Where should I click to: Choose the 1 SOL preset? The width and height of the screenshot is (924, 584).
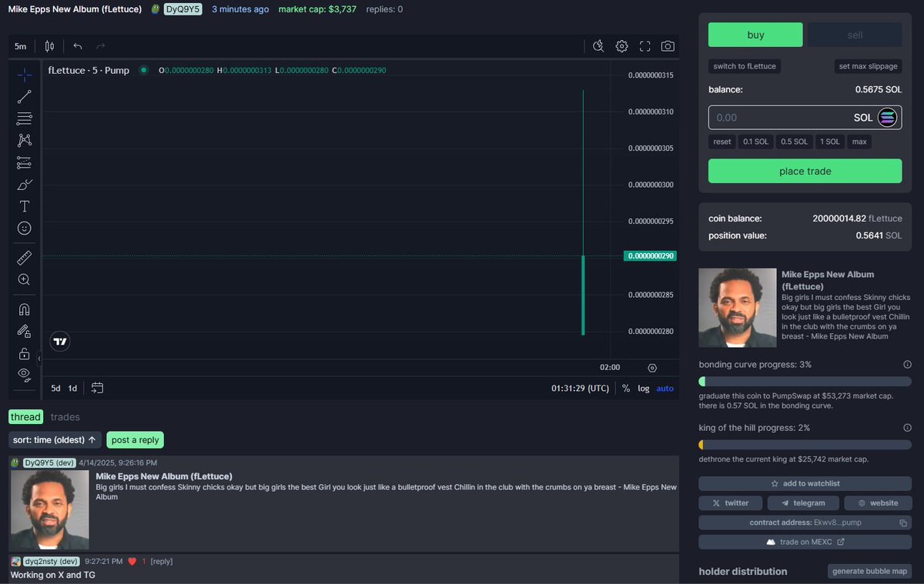830,142
